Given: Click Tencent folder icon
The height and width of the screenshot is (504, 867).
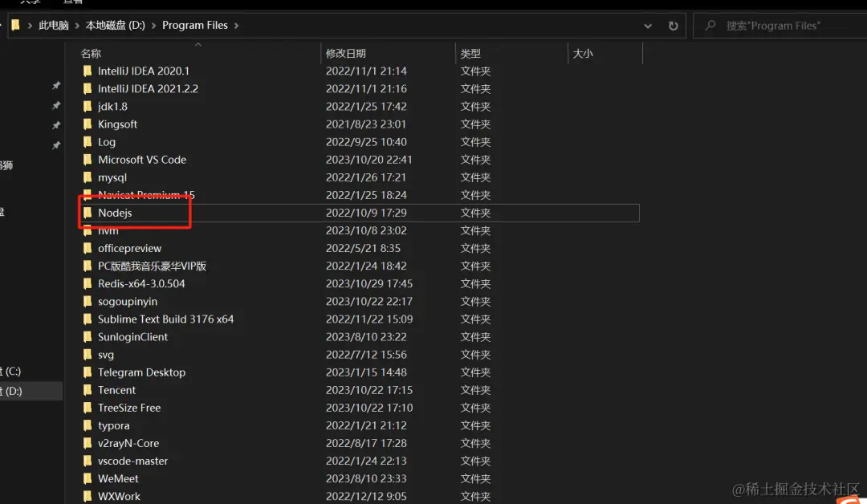Looking at the screenshot, I should pos(88,389).
